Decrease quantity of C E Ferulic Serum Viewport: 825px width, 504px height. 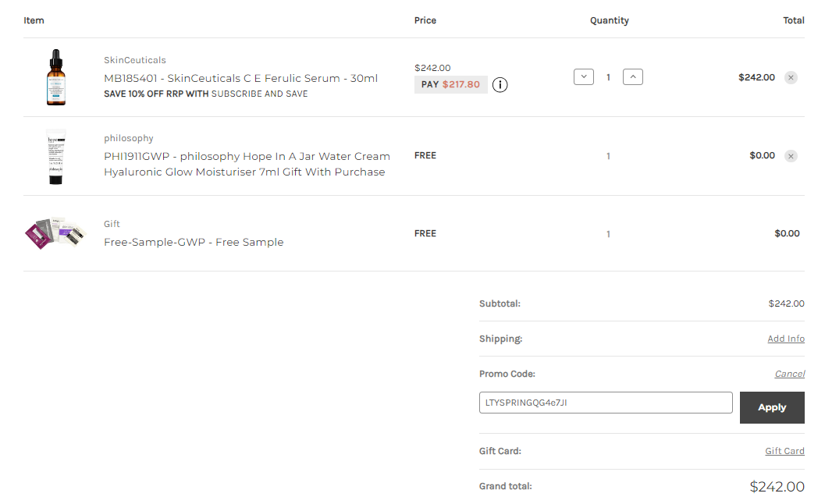click(584, 76)
